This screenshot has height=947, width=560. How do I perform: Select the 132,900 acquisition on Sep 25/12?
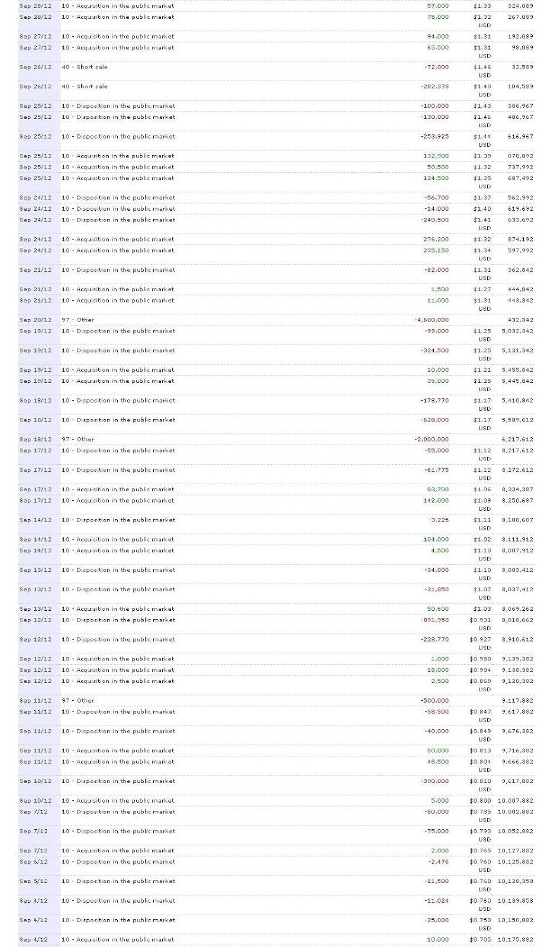pos(436,156)
